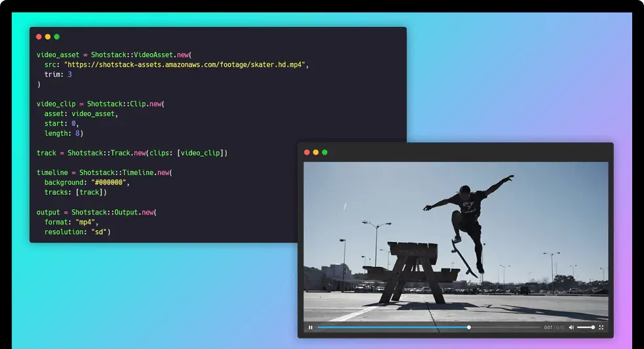
Task: Click the volume slider handle
Action: [593, 327]
